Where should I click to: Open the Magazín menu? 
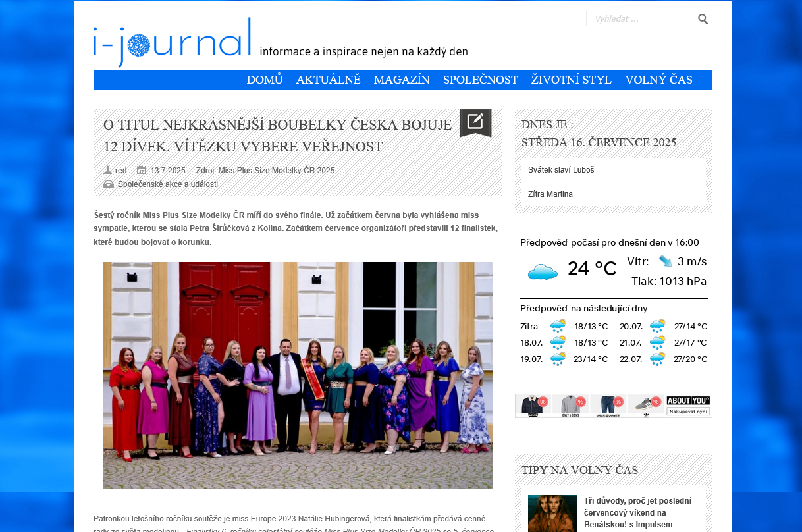pyautogui.click(x=402, y=80)
